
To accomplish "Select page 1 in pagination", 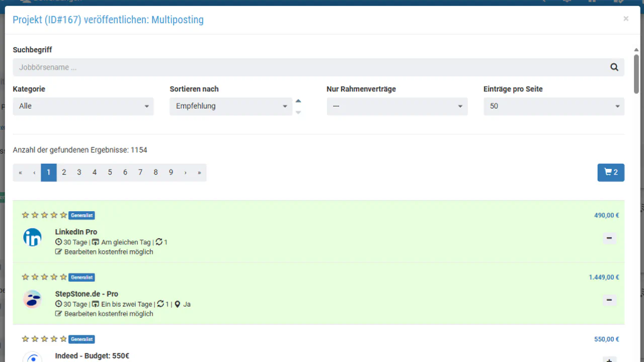I will click(x=49, y=172).
